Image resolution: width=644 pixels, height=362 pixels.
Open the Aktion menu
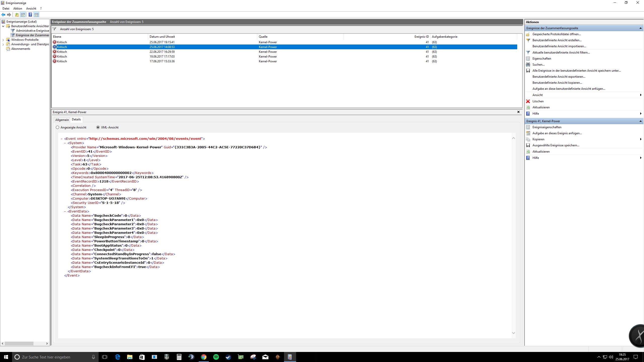click(18, 9)
